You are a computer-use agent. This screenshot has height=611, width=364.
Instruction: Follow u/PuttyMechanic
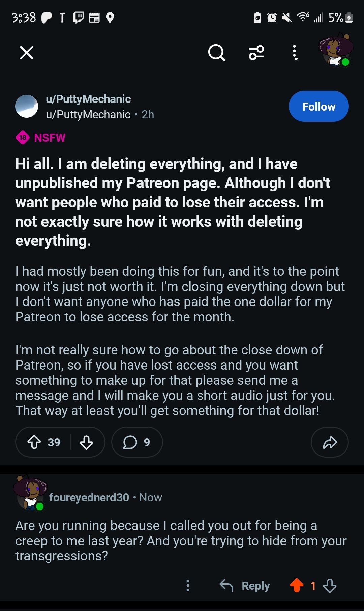point(318,107)
